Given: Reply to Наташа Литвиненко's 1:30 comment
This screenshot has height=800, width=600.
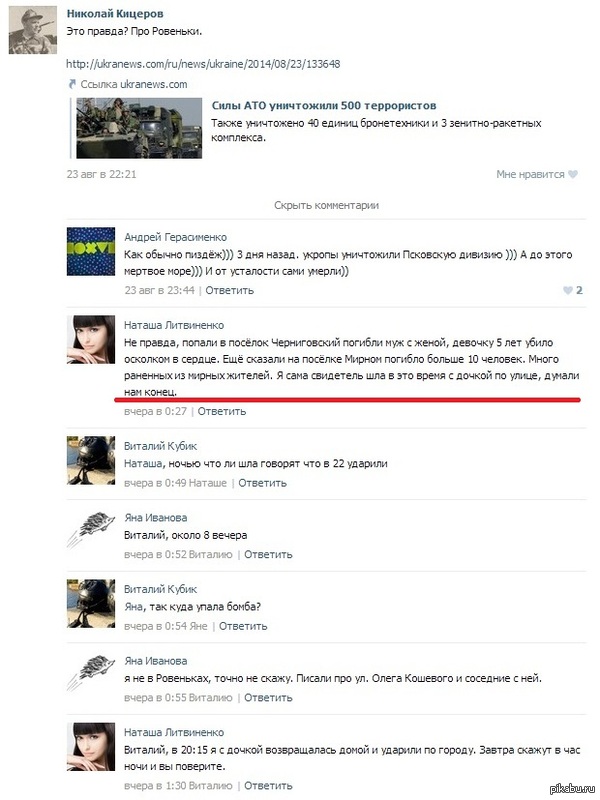Looking at the screenshot, I should point(268,786).
